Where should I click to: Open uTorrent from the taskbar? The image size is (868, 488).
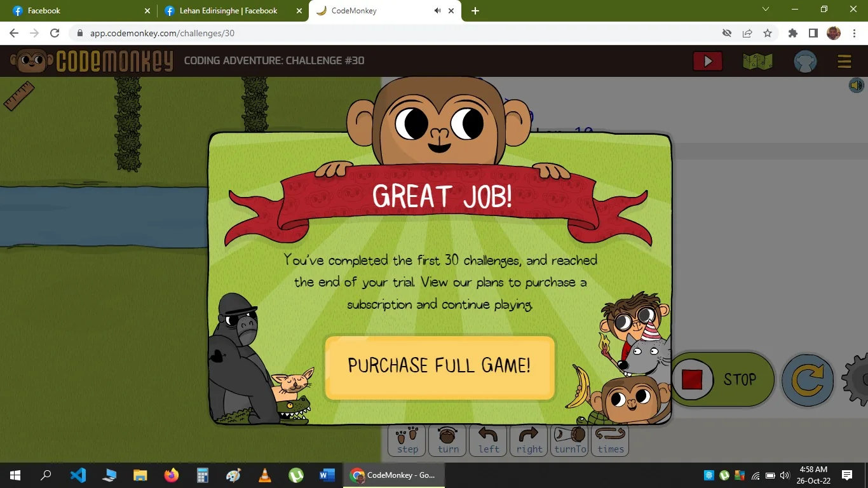click(296, 475)
